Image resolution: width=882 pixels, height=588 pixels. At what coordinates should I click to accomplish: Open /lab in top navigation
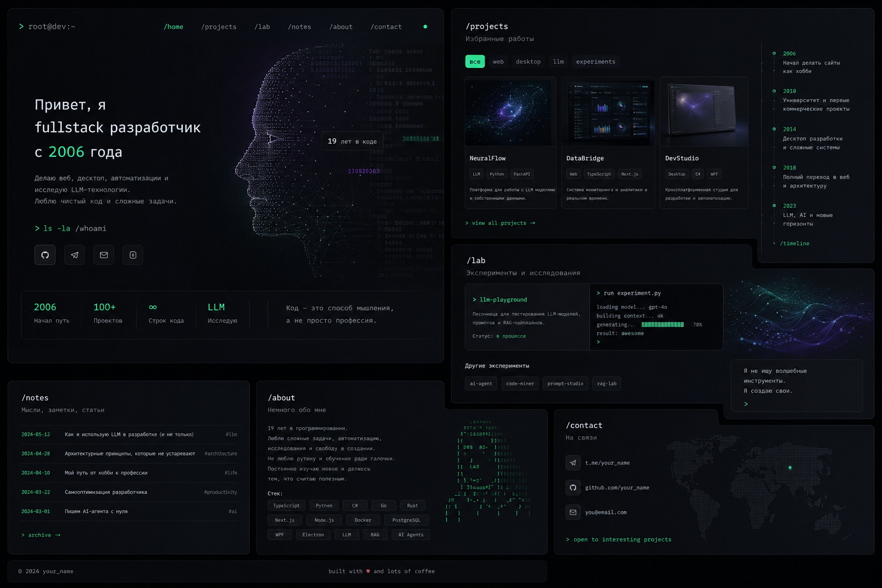pos(262,27)
